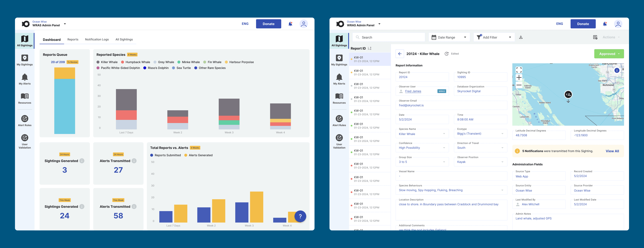
Task: Click the round help question mark button
Action: coord(300,216)
